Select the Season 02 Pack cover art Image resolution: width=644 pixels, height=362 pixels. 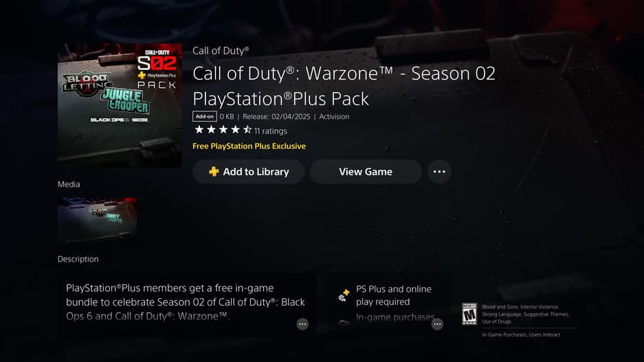pyautogui.click(x=120, y=105)
